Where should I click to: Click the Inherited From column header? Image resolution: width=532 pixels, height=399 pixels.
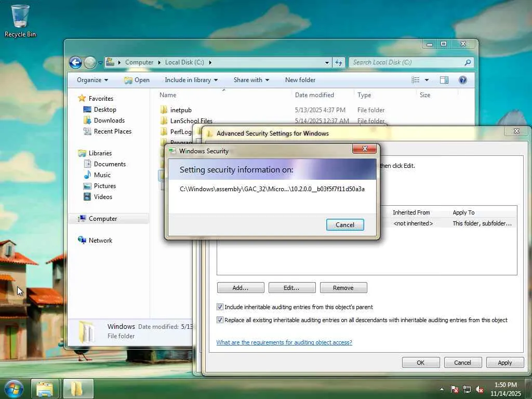click(x=411, y=212)
